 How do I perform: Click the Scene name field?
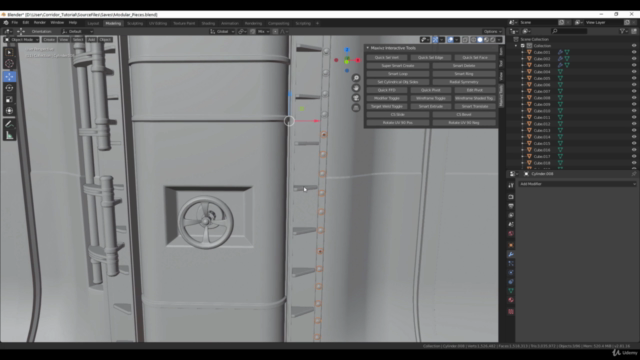click(x=538, y=22)
